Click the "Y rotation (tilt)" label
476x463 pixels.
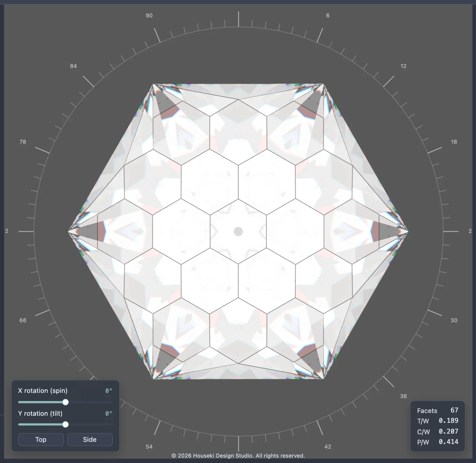(x=40, y=414)
